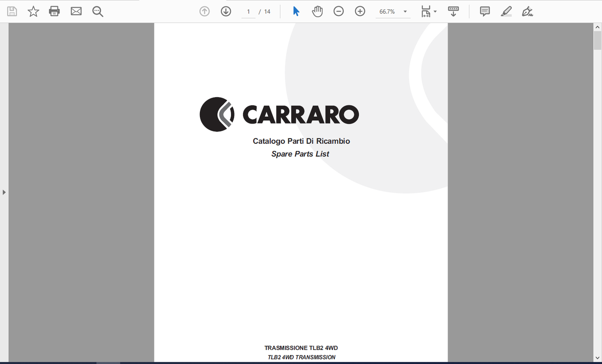Screen dimensions: 602x364
Task: Click the 'TRASMISSIONE TLB2 4WD' text
Action: click(x=301, y=348)
